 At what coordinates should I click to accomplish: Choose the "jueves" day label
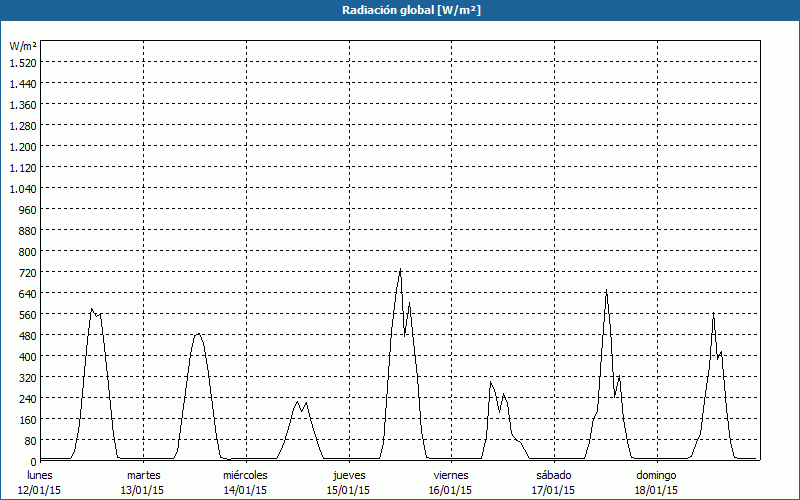pos(349,475)
